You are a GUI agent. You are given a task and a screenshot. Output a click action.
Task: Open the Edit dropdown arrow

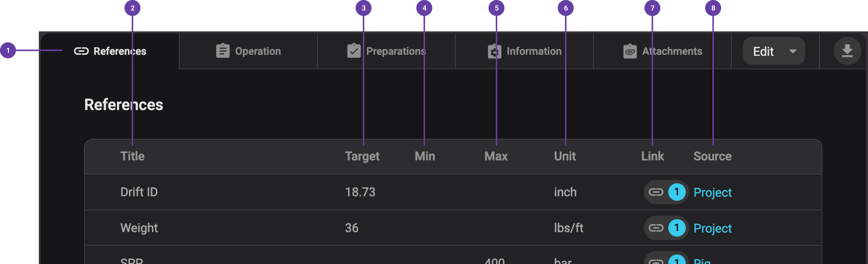pos(793,51)
